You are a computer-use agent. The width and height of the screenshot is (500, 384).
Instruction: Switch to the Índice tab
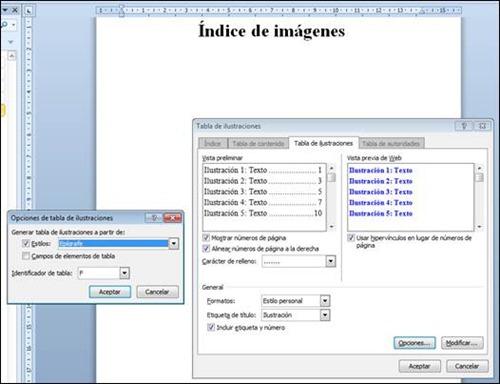point(213,144)
